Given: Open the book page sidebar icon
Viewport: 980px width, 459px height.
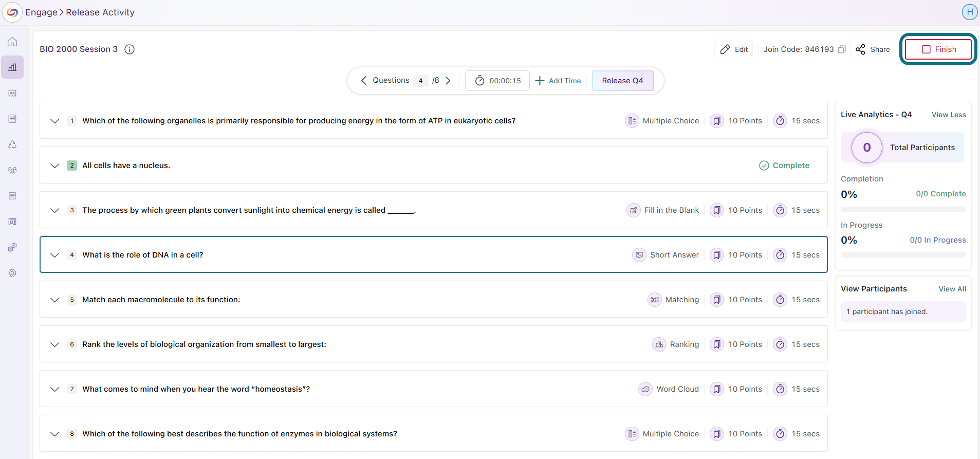Looking at the screenshot, I should 12,119.
